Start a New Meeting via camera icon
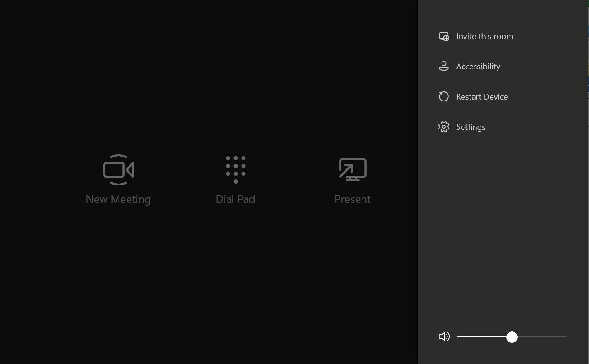The height and width of the screenshot is (364, 589). 119,170
